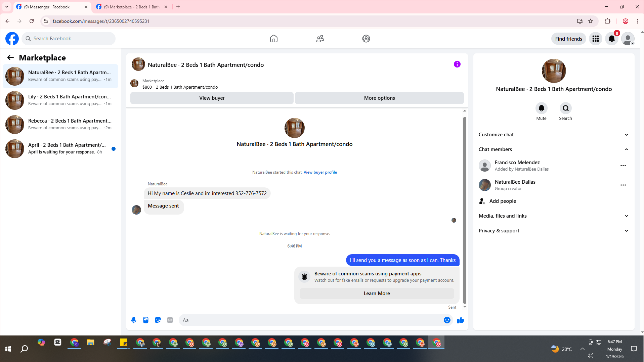Image resolution: width=644 pixels, height=362 pixels.
Task: Expand Media, files and links section
Action: click(554, 216)
